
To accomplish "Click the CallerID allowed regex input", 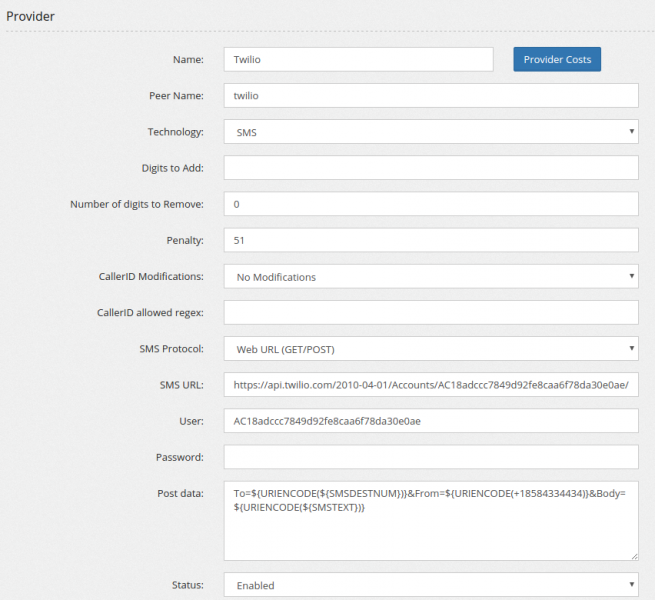I will pyautogui.click(x=430, y=313).
